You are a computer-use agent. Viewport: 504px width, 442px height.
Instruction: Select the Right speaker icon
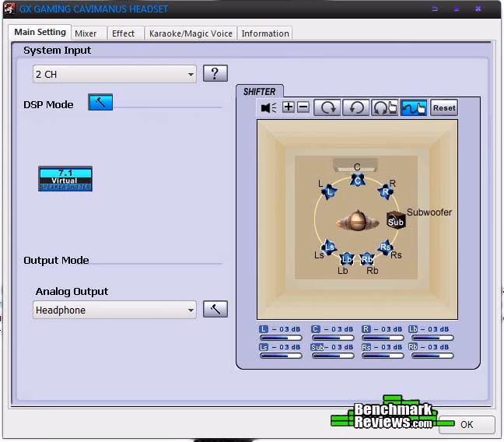385,191
